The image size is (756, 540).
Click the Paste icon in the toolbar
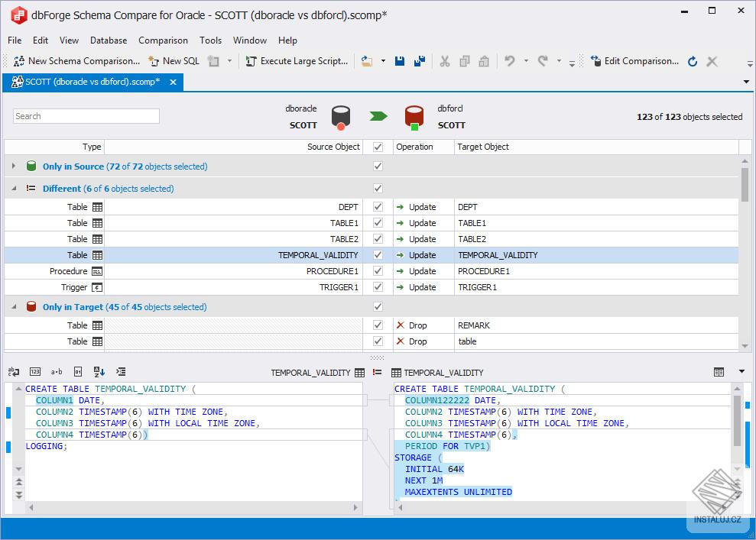(484, 61)
